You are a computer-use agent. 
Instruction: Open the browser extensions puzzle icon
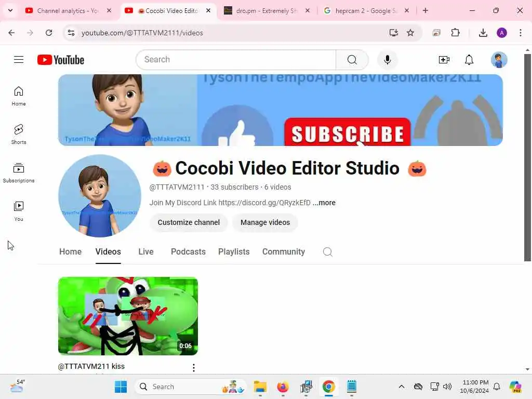pos(455,33)
